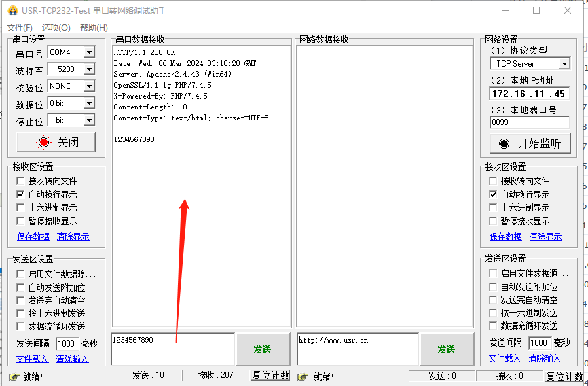
Task: Click the app logo in title bar
Action: pos(13,10)
